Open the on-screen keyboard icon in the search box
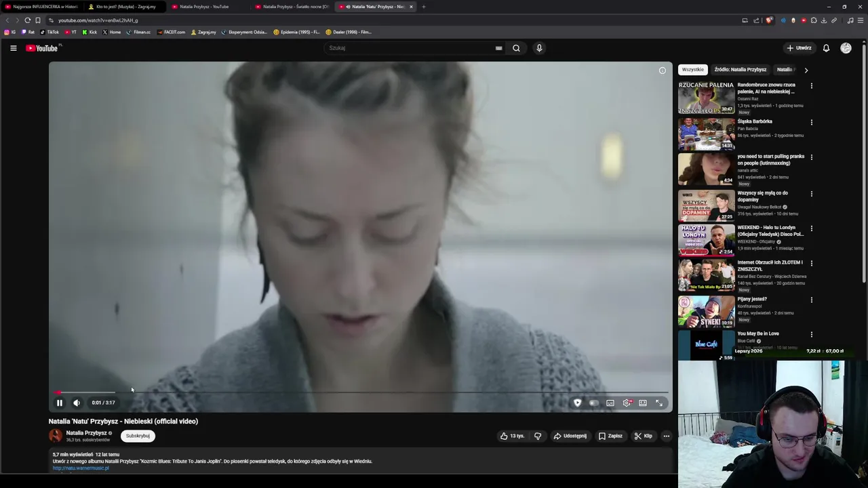 (x=498, y=48)
